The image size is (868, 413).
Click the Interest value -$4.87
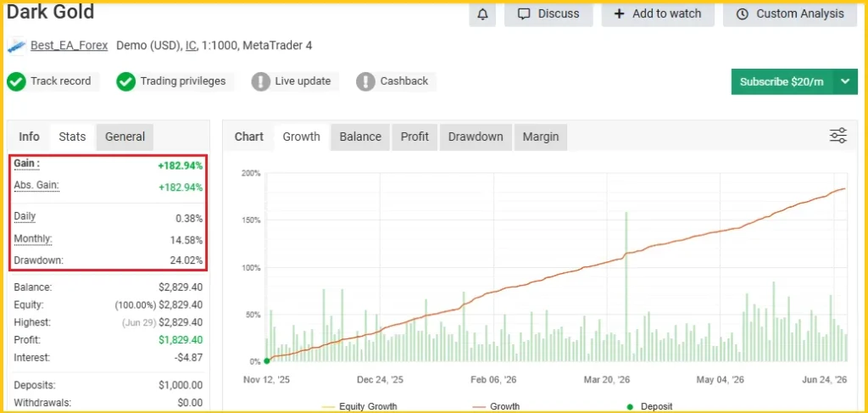click(x=188, y=358)
